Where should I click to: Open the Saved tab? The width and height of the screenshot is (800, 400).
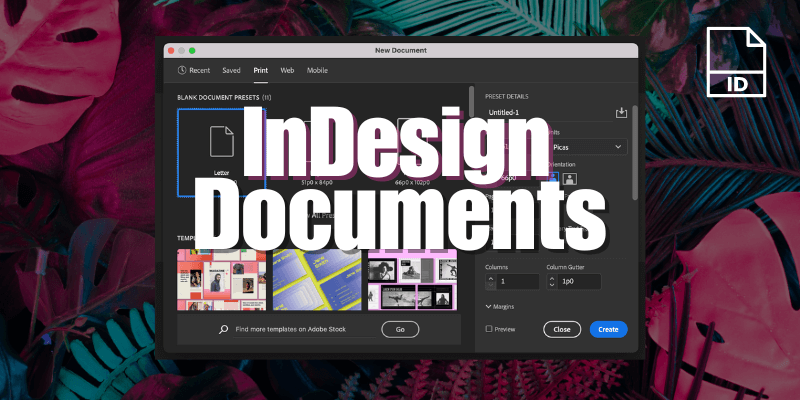(x=231, y=70)
